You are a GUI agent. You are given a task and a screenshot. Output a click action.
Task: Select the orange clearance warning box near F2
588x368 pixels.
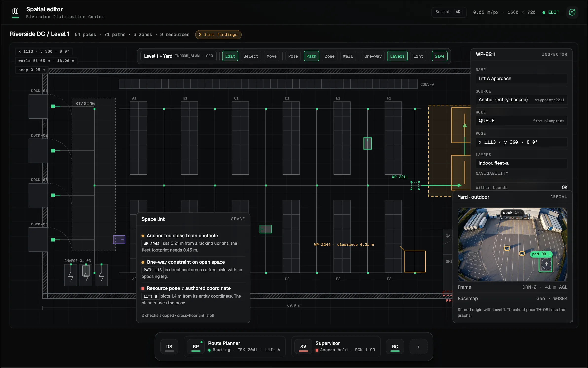[415, 262]
